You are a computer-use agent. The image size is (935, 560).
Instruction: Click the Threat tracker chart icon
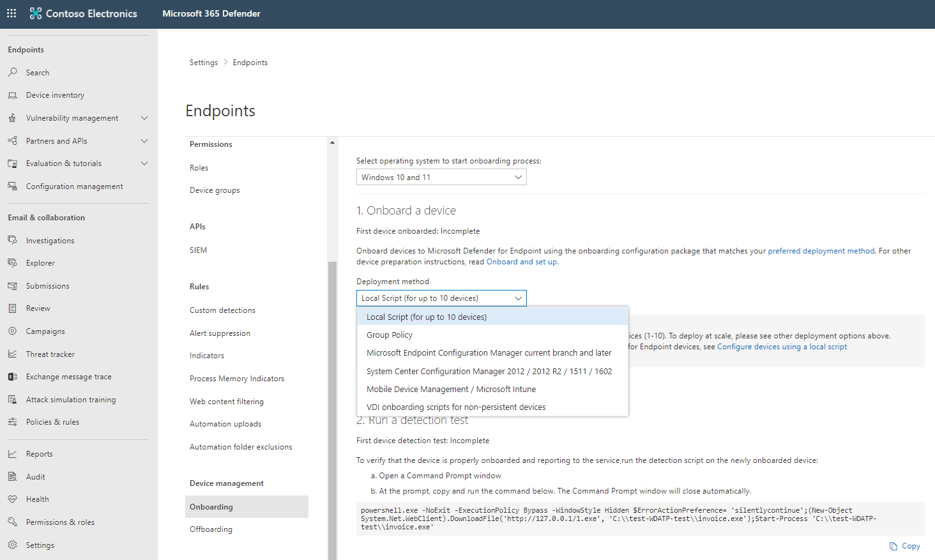click(x=12, y=354)
